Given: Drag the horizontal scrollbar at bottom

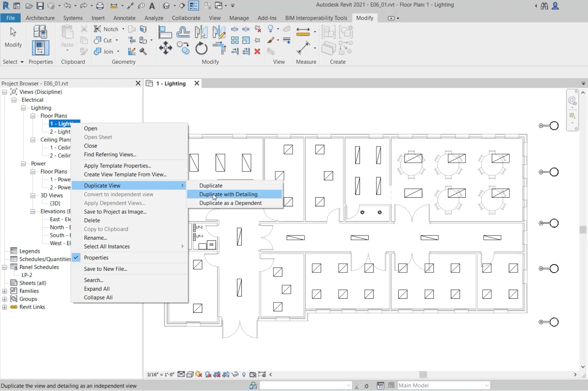Looking at the screenshot, I should coord(423,374).
